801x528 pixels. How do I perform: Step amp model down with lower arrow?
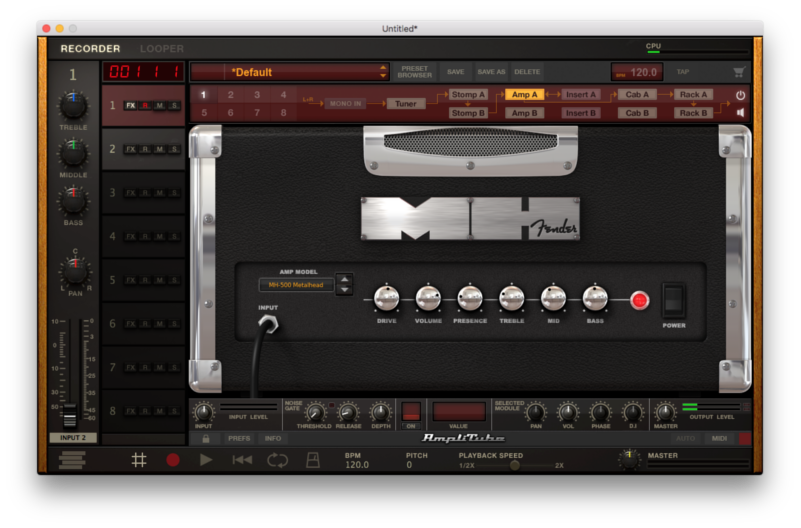coord(345,290)
